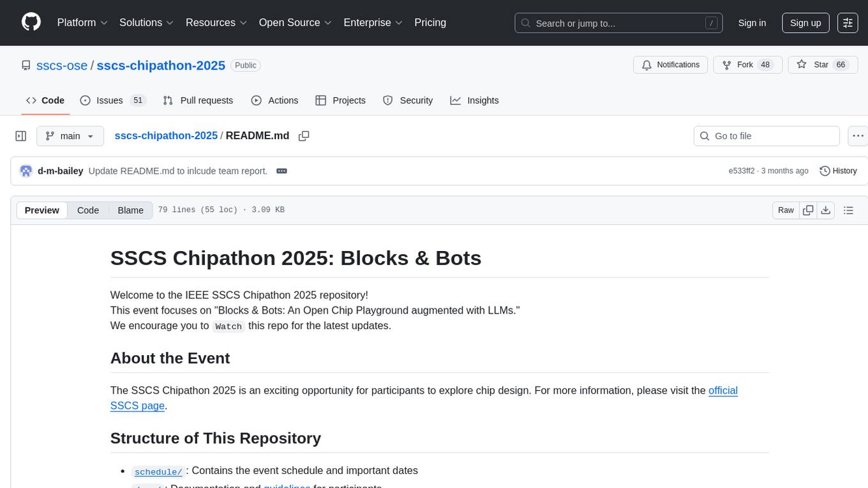
Task: Expand the Open Source menu
Action: pos(295,22)
